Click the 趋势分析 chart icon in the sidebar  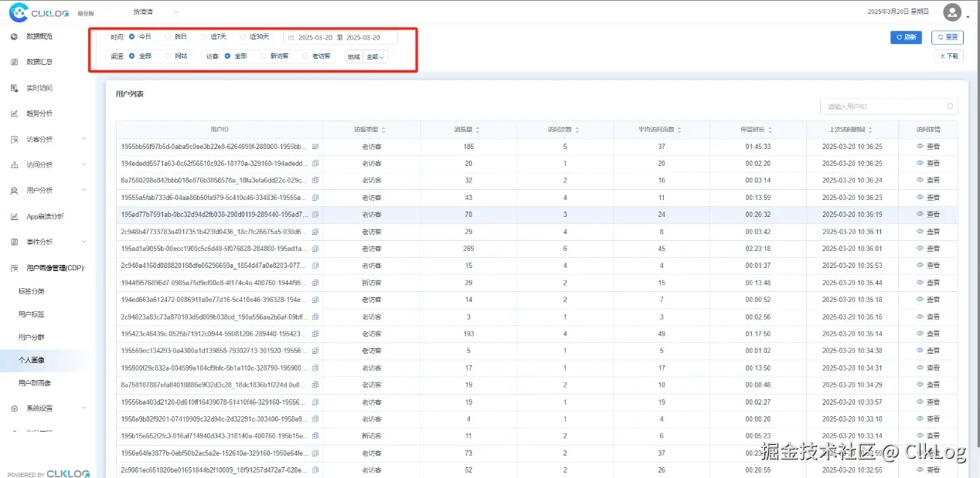point(14,114)
